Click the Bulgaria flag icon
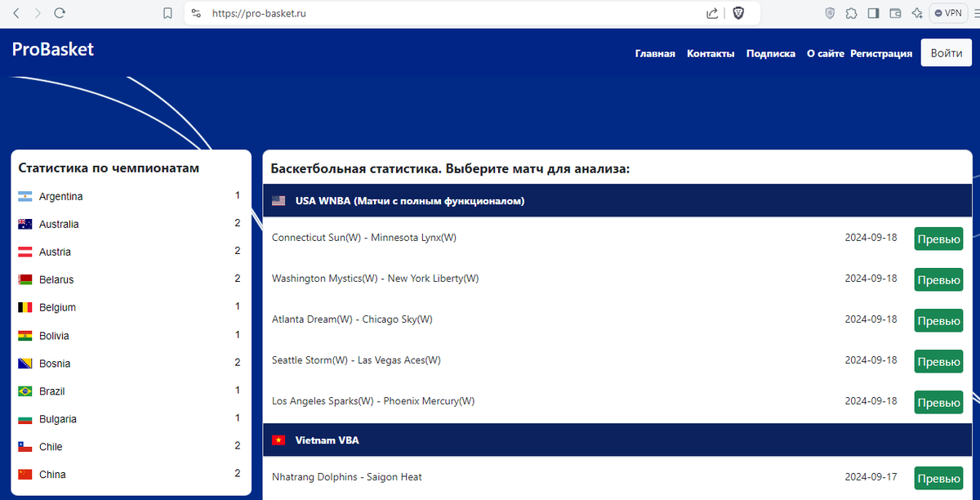The image size is (980, 500). tap(24, 419)
